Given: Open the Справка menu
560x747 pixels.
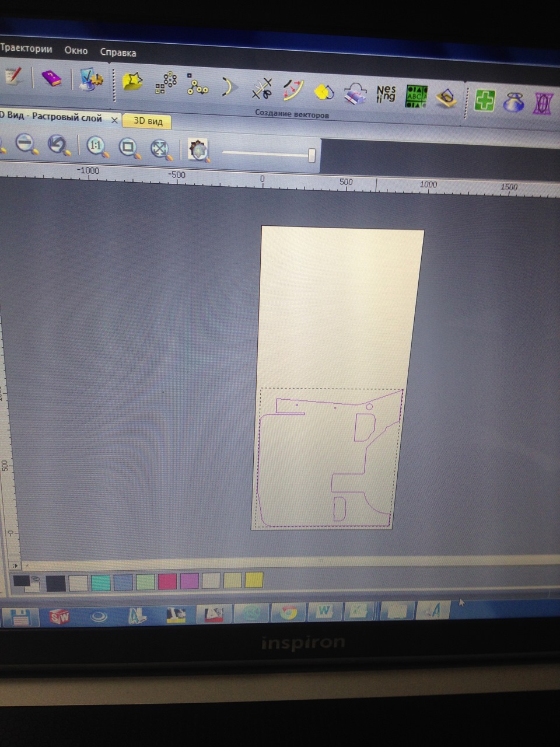Looking at the screenshot, I should [x=118, y=53].
